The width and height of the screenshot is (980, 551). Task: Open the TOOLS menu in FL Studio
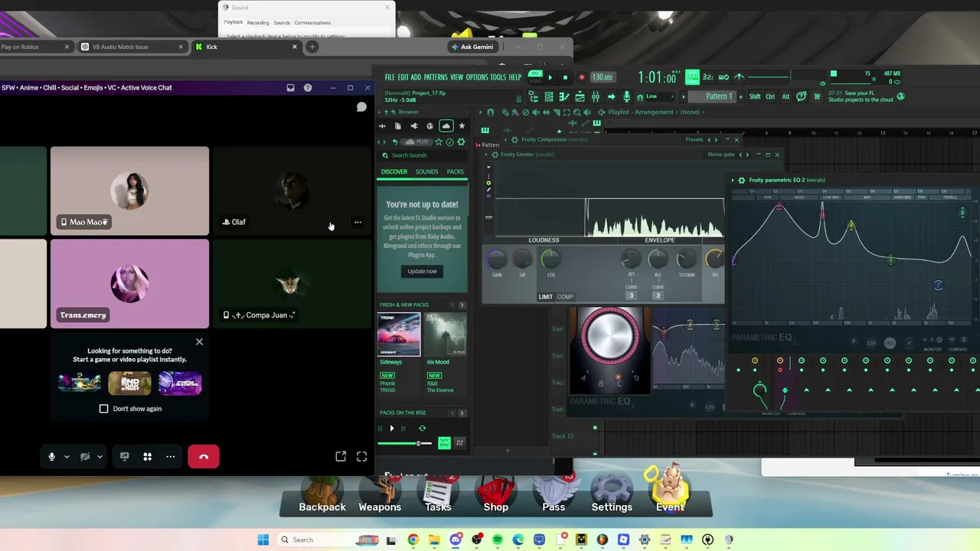(x=498, y=77)
